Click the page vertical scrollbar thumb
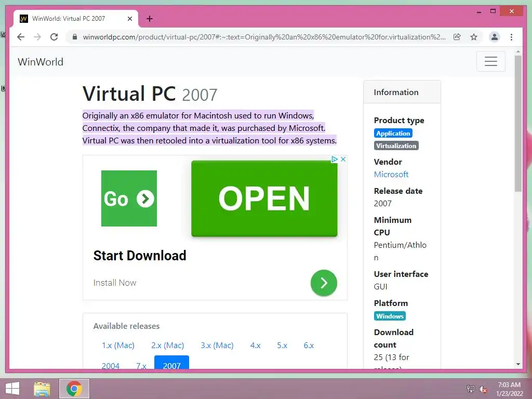The width and height of the screenshot is (532, 399). [x=518, y=124]
